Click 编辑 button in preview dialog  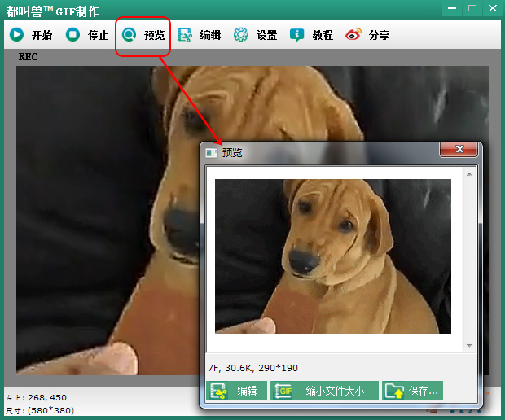[x=237, y=391]
